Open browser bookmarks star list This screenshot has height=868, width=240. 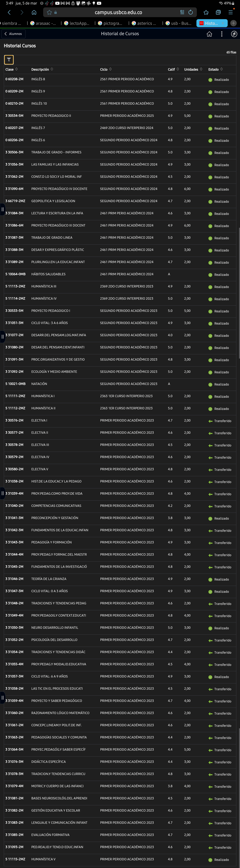(206, 12)
